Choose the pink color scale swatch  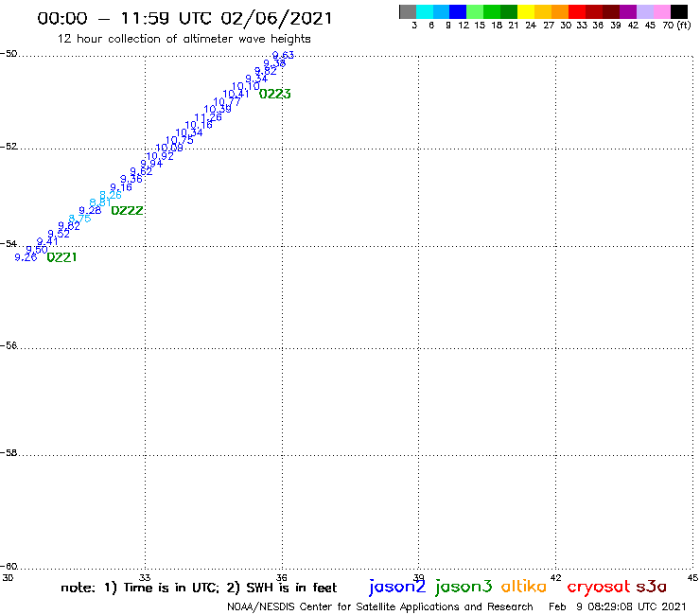661,12
